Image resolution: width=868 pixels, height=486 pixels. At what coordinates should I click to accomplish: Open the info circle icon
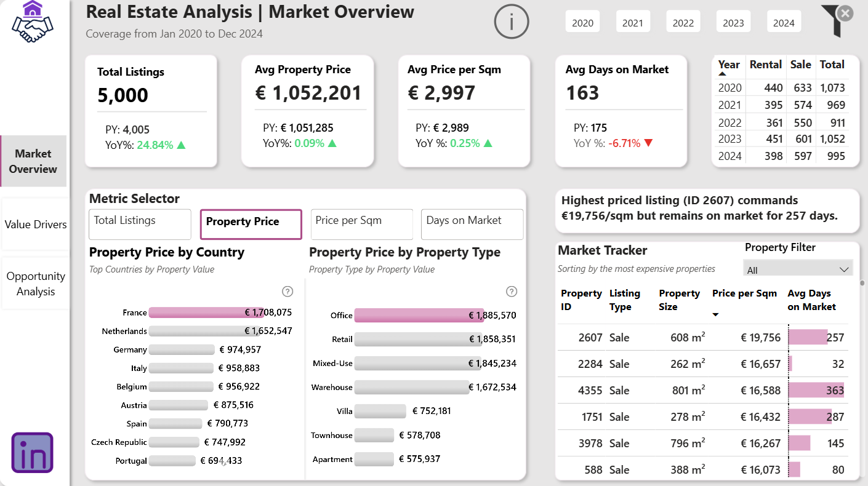tap(512, 22)
